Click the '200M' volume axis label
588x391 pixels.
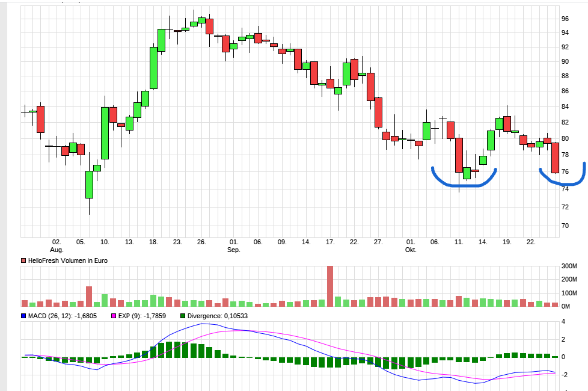569,279
